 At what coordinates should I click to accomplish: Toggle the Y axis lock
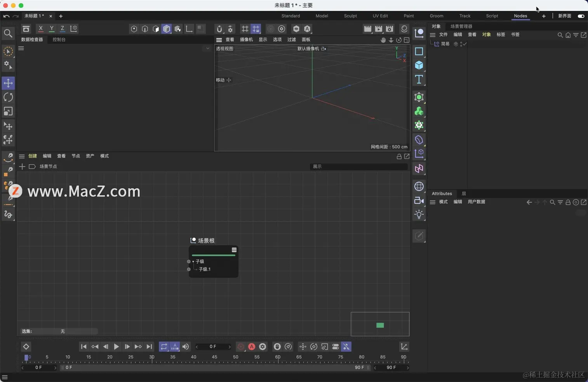[x=51, y=29]
